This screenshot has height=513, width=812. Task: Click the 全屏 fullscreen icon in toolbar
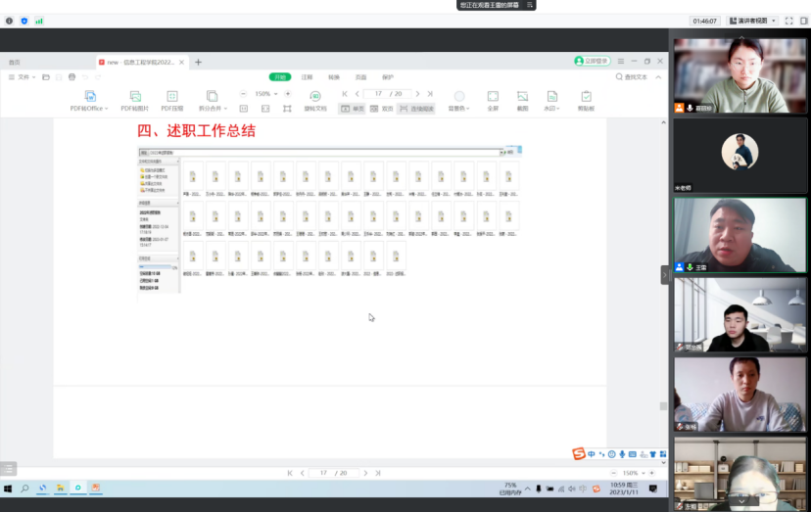[493, 96]
